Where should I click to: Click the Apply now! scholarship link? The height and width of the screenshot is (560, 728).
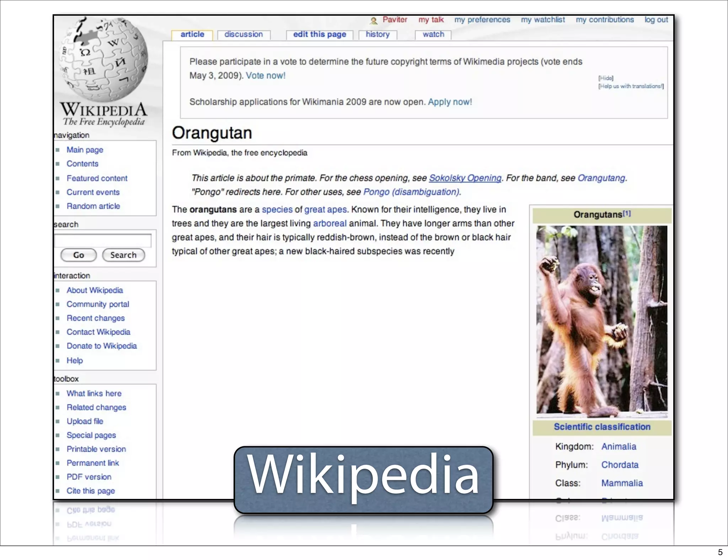[x=450, y=102]
